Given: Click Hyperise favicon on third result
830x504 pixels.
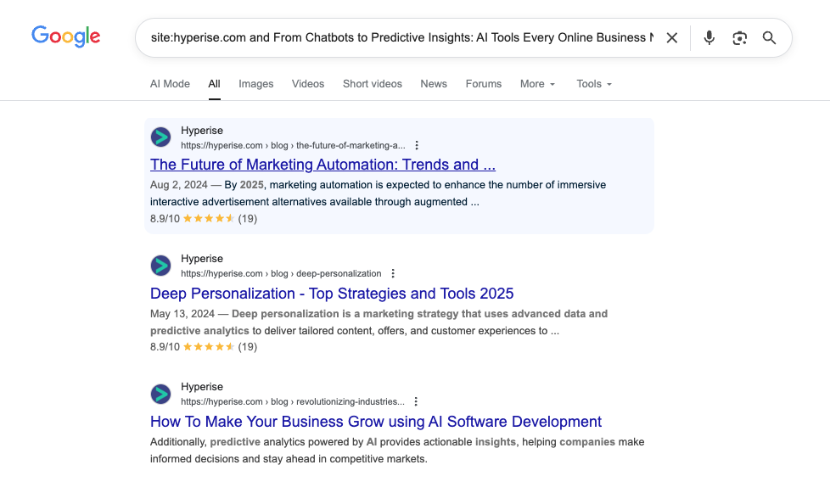Looking at the screenshot, I should point(160,394).
